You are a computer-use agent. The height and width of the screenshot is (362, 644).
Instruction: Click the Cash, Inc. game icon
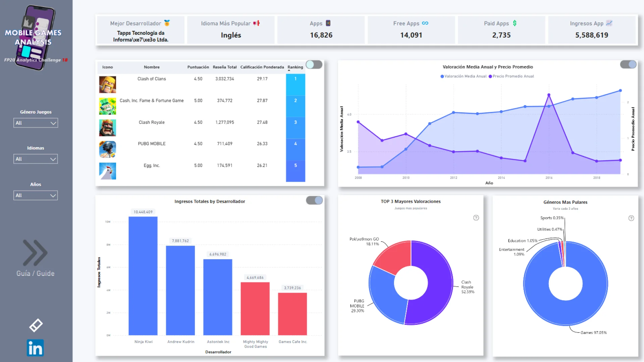107,106
